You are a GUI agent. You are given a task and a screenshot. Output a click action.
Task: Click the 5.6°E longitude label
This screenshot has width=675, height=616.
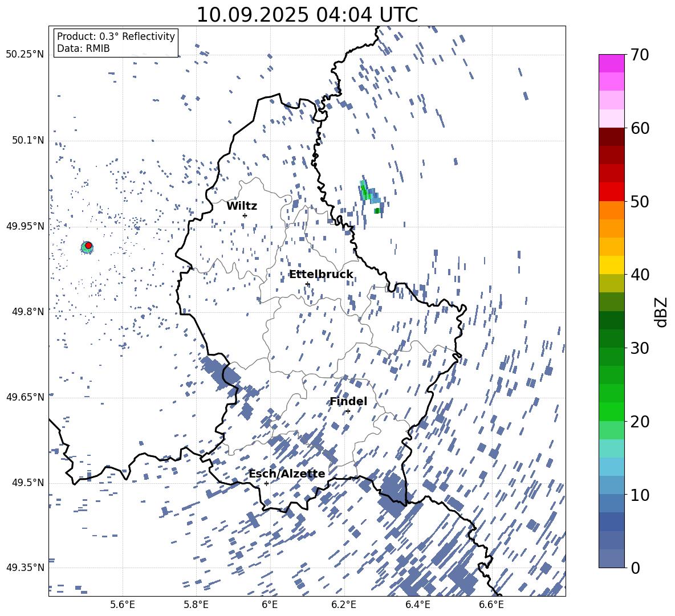(123, 605)
